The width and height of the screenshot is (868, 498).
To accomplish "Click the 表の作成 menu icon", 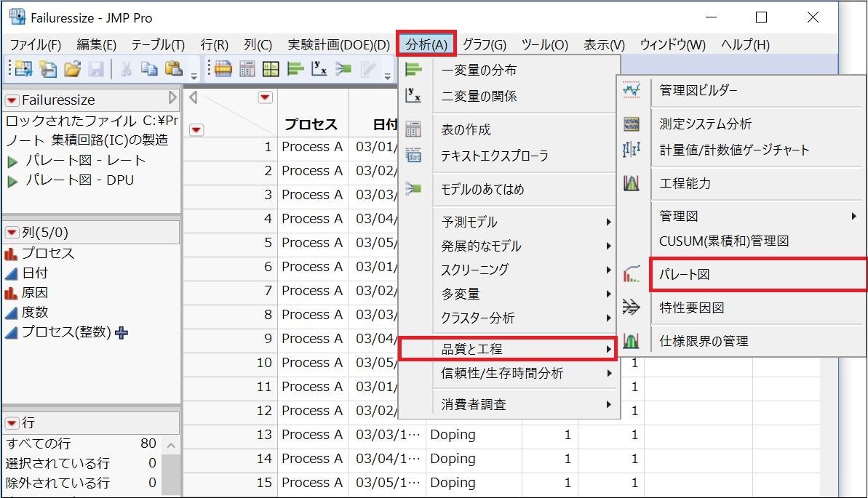I will (x=413, y=129).
